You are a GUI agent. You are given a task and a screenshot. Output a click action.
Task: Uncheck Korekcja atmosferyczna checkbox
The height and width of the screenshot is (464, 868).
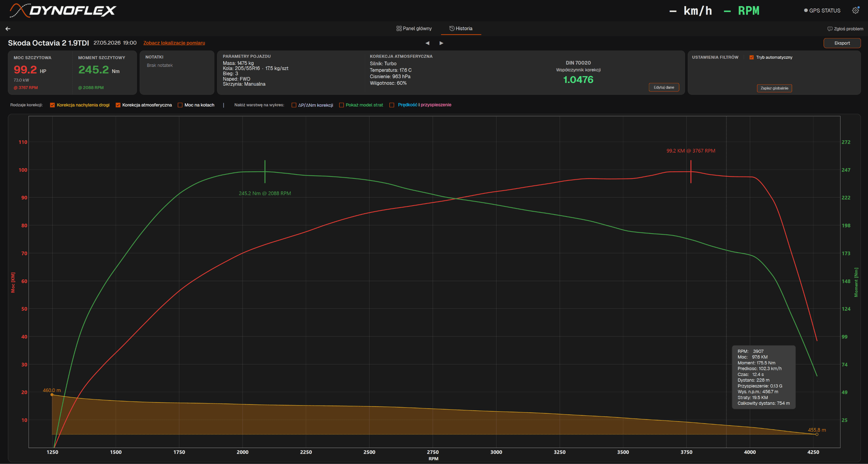click(x=118, y=105)
